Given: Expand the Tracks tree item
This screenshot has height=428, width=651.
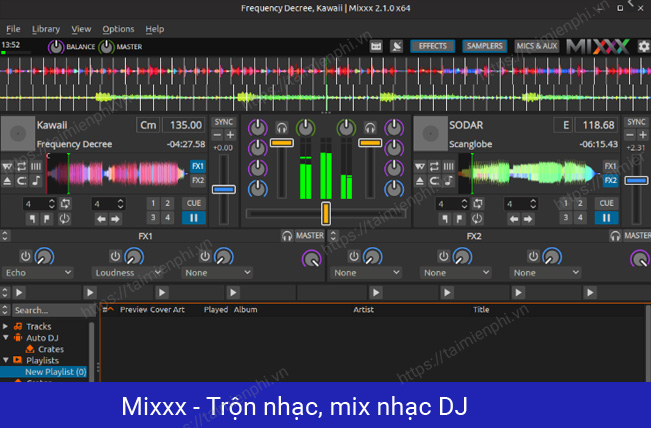Looking at the screenshot, I should click(5, 326).
